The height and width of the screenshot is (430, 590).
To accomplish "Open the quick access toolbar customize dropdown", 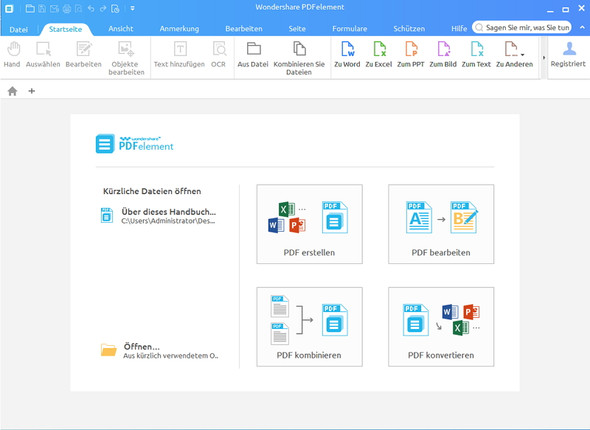I will point(132,8).
